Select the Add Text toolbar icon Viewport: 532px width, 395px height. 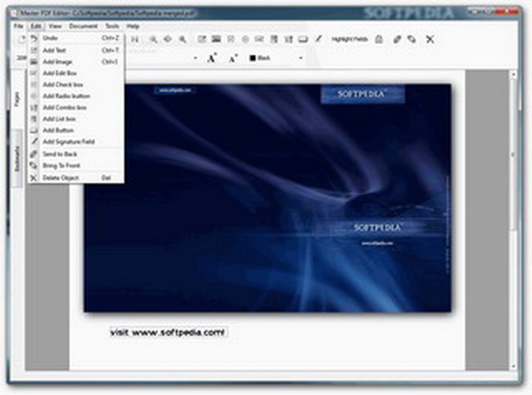tap(202, 39)
